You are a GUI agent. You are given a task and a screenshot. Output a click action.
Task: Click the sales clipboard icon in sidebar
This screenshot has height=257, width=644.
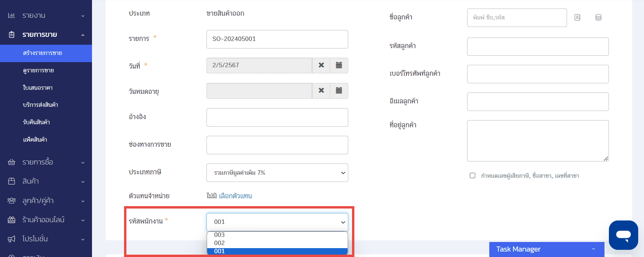tap(12, 34)
